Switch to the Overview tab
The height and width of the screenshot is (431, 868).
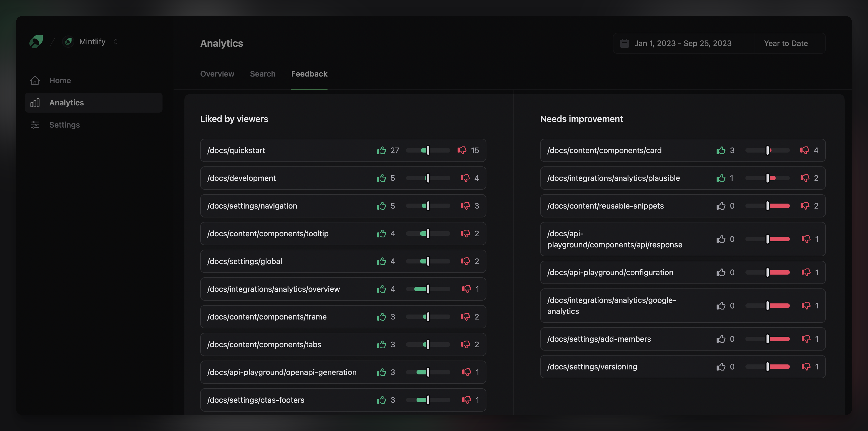(x=217, y=74)
